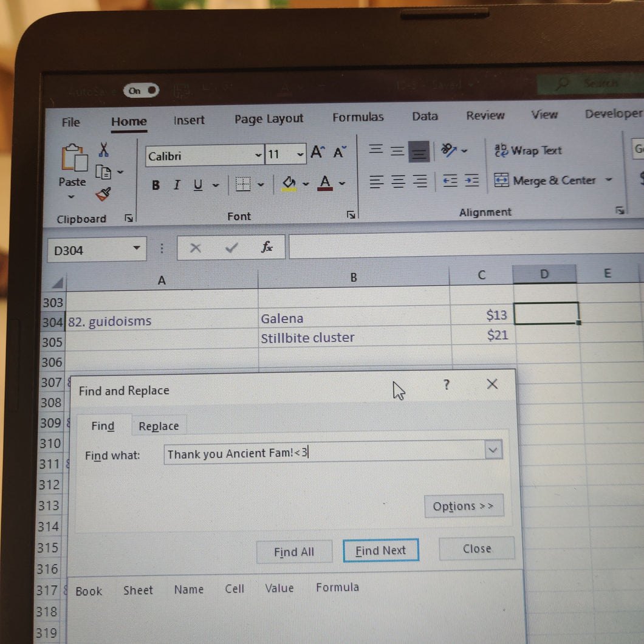644x644 pixels.
Task: Select the Format Painter brush
Action: 103,194
